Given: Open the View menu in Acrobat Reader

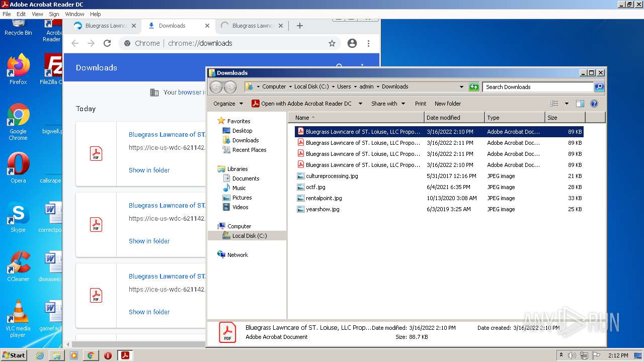Looking at the screenshot, I should 38,14.
